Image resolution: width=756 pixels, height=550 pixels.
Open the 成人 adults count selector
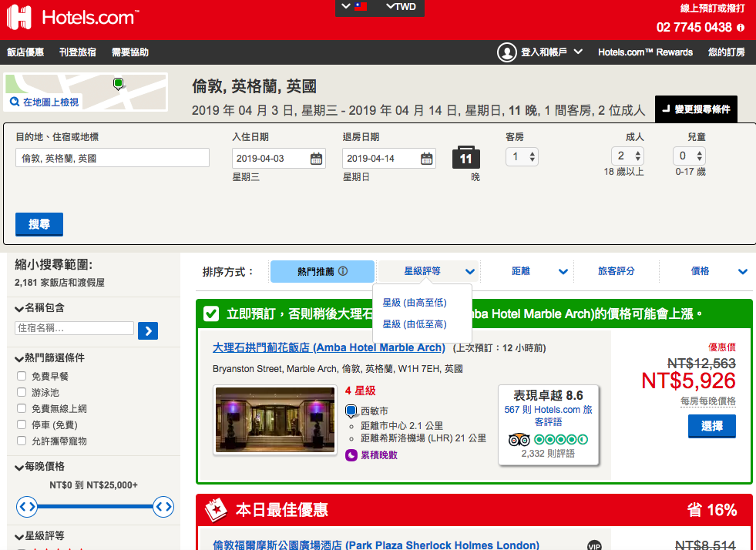click(x=627, y=156)
